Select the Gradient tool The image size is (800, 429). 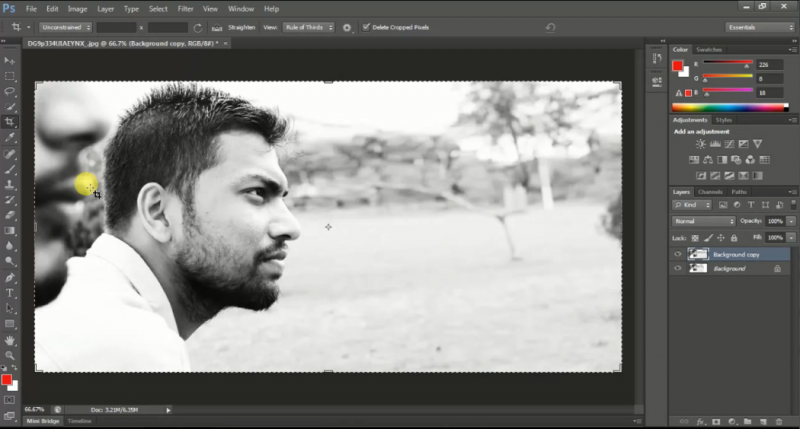click(x=10, y=231)
